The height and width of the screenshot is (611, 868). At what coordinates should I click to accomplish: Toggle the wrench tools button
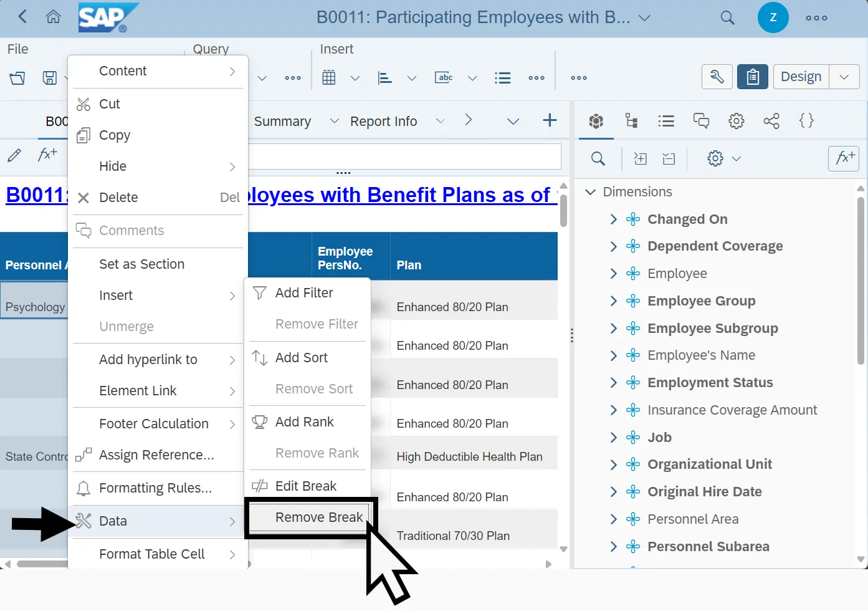[x=717, y=77]
